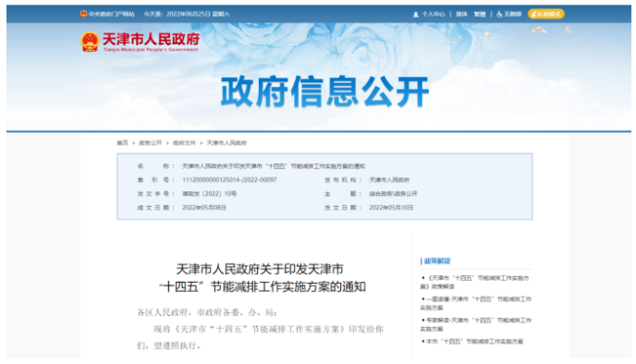636x364 pixels.
Task: Click the wheelchair accessibility icon
Action: pyautogui.click(x=499, y=14)
